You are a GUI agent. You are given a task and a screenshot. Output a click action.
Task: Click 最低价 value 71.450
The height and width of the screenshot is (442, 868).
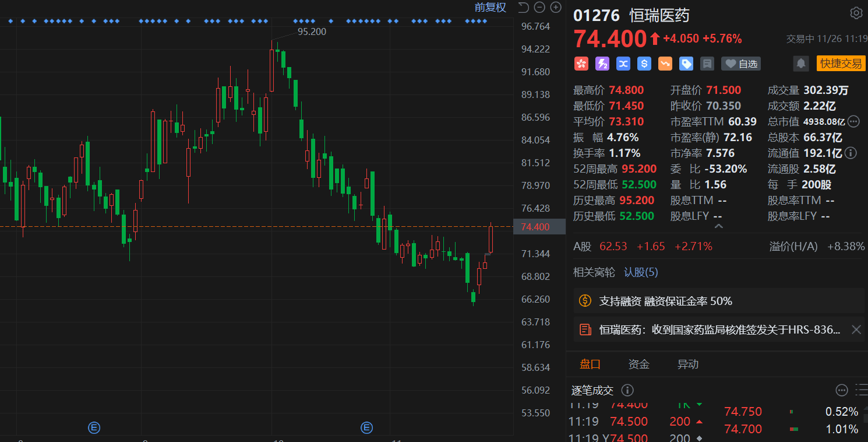626,106
